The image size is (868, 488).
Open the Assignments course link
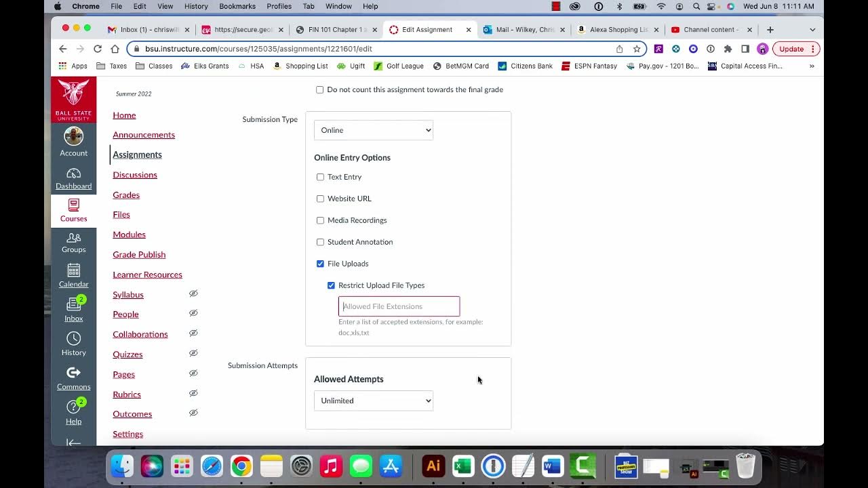137,155
